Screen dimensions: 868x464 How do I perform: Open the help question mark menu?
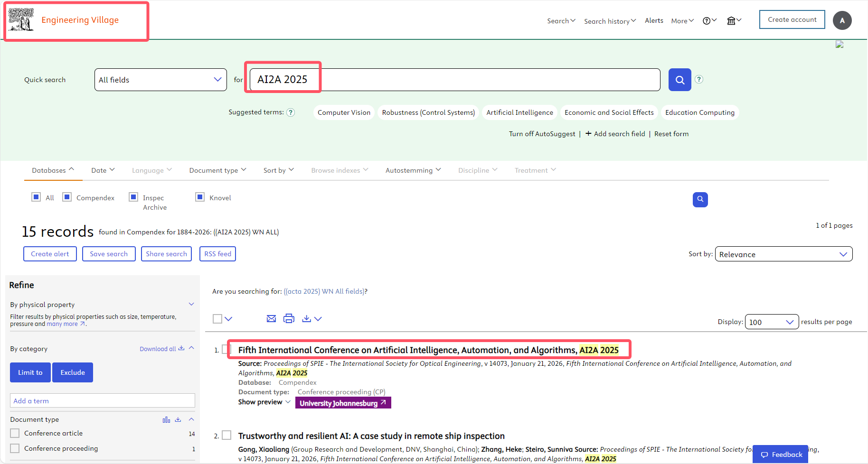[x=709, y=21]
